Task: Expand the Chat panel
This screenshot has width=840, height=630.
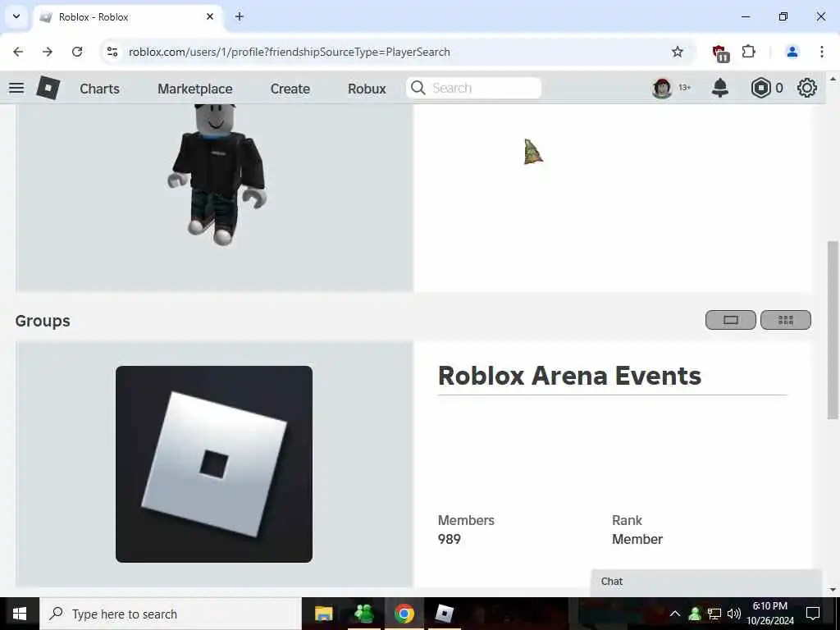Action: click(x=706, y=582)
